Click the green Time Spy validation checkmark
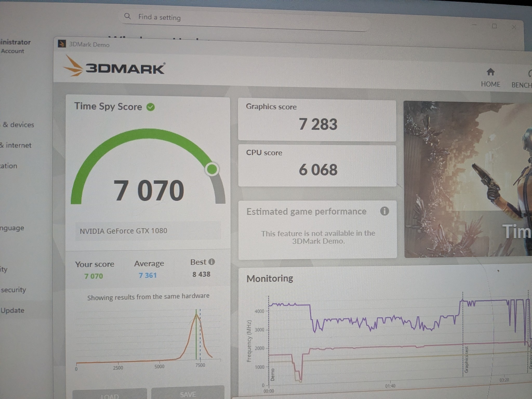Screen dimensions: 532x399 click(150, 107)
